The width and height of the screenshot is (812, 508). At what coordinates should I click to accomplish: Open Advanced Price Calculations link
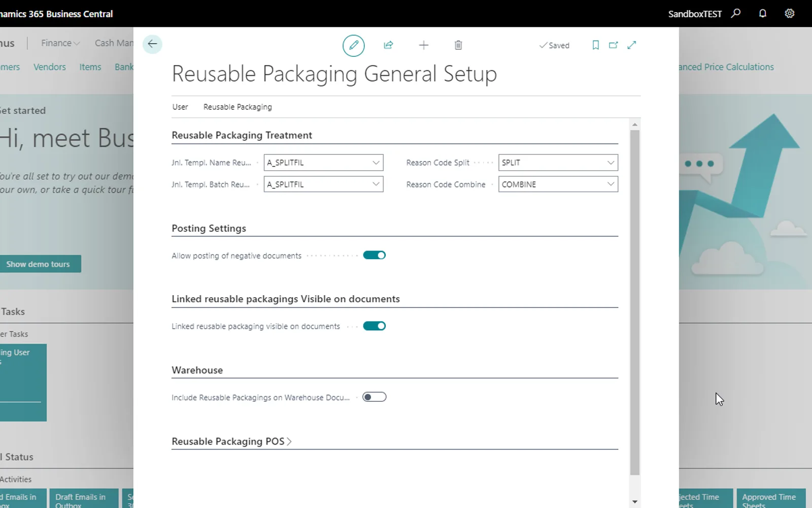pyautogui.click(x=726, y=67)
